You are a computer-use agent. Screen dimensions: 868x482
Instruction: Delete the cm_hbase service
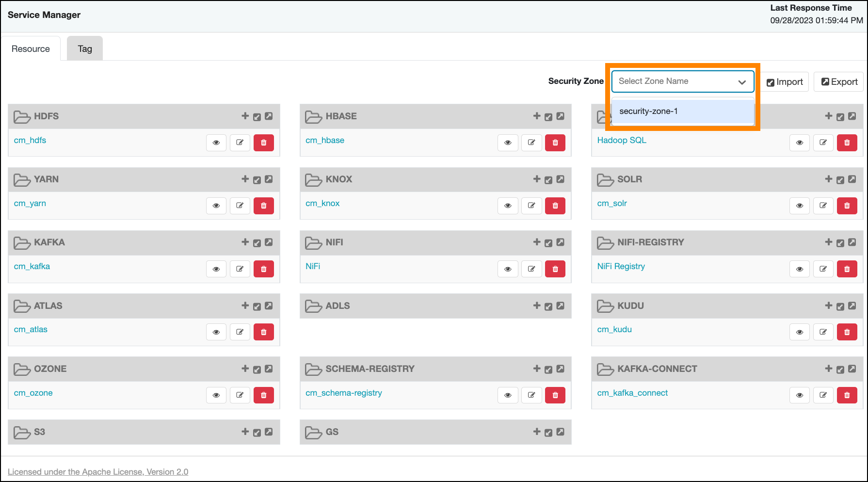pos(555,143)
